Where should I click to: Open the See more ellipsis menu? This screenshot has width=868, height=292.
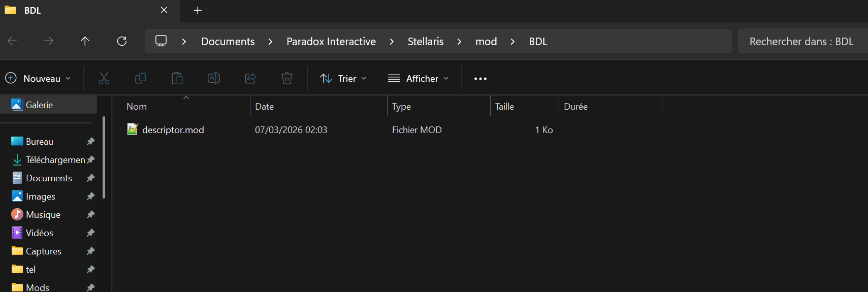pyautogui.click(x=480, y=79)
